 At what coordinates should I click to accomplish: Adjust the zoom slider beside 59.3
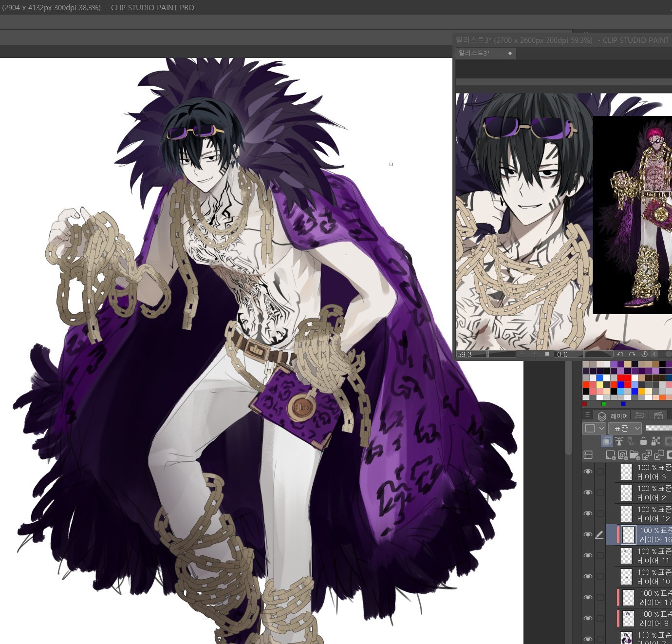click(502, 354)
